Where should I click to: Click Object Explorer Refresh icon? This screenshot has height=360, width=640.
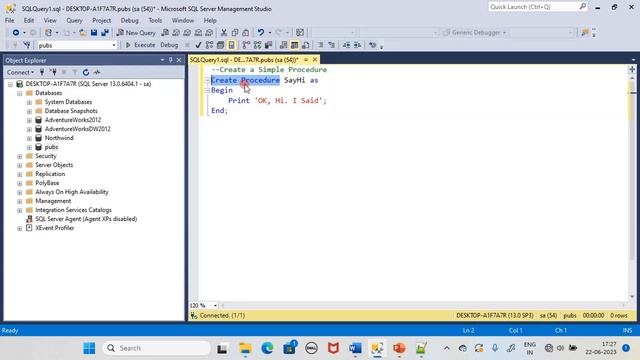(x=86, y=72)
